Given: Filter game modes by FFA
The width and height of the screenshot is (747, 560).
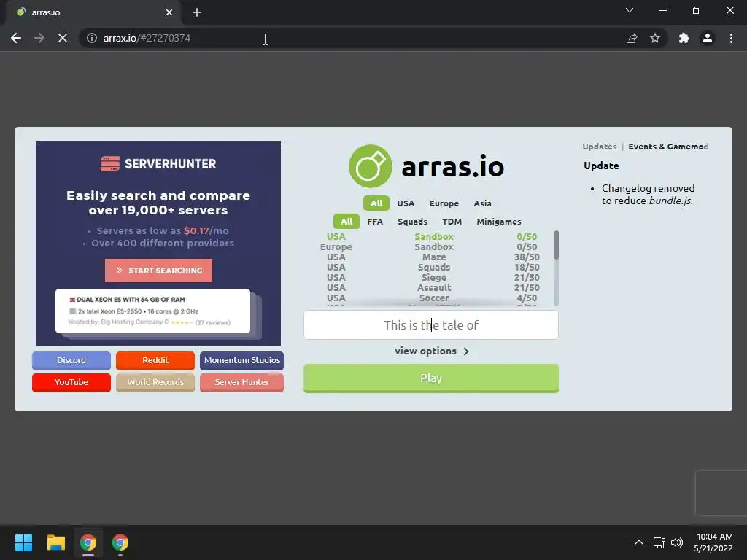Looking at the screenshot, I should pos(375,222).
